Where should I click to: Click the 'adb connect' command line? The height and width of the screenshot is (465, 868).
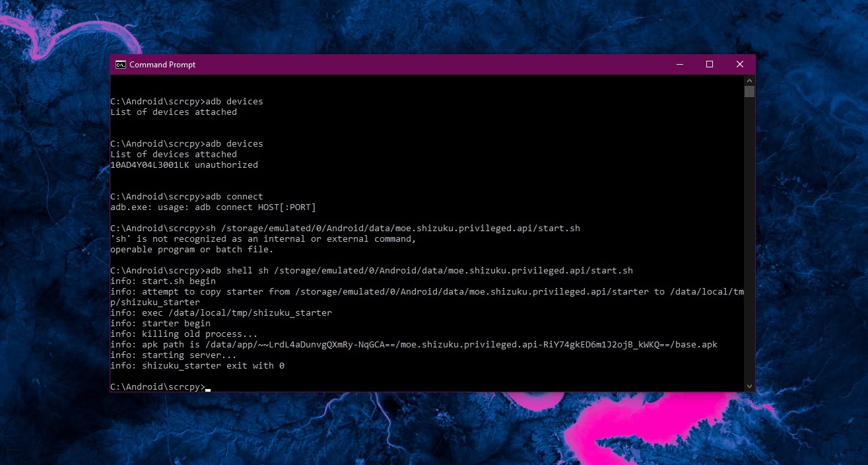coord(187,197)
